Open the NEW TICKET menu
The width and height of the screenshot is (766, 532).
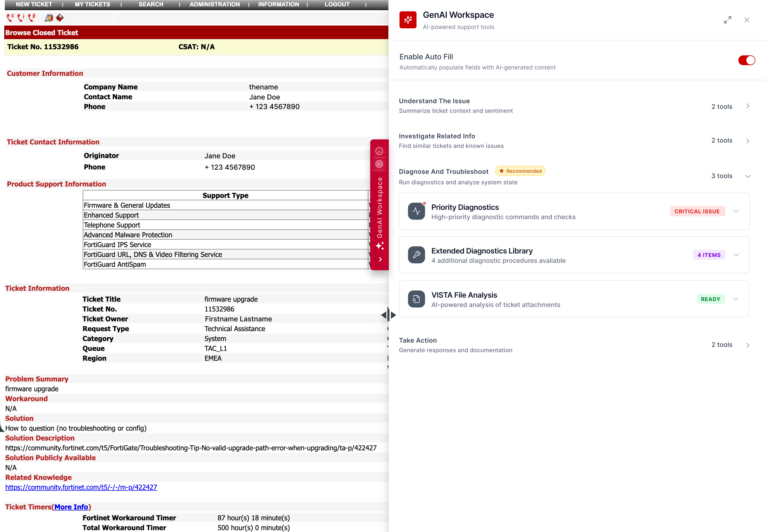point(34,4)
